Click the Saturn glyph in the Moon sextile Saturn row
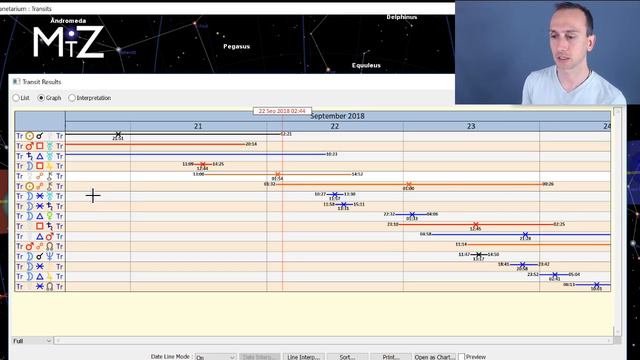 49,206
